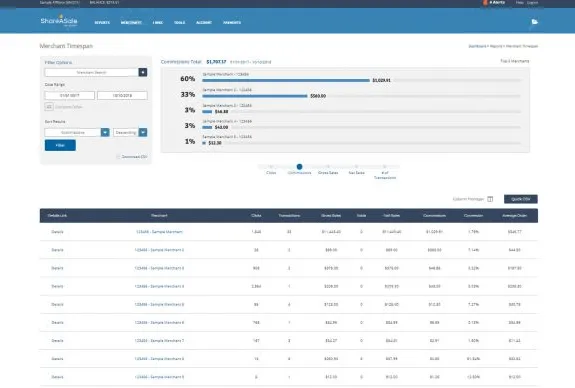Click the start date input field

click(69, 95)
